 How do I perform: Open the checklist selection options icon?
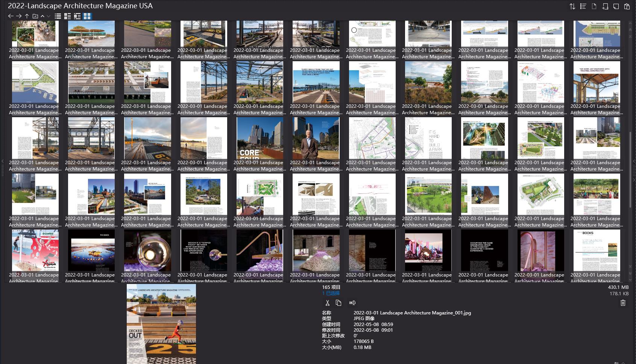(583, 6)
